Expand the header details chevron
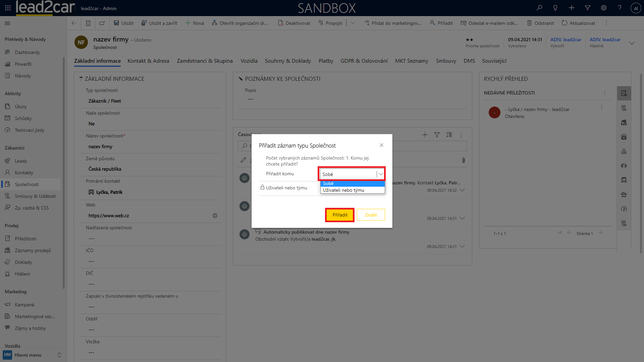Viewport: 644px width, 362px height. 632,43
